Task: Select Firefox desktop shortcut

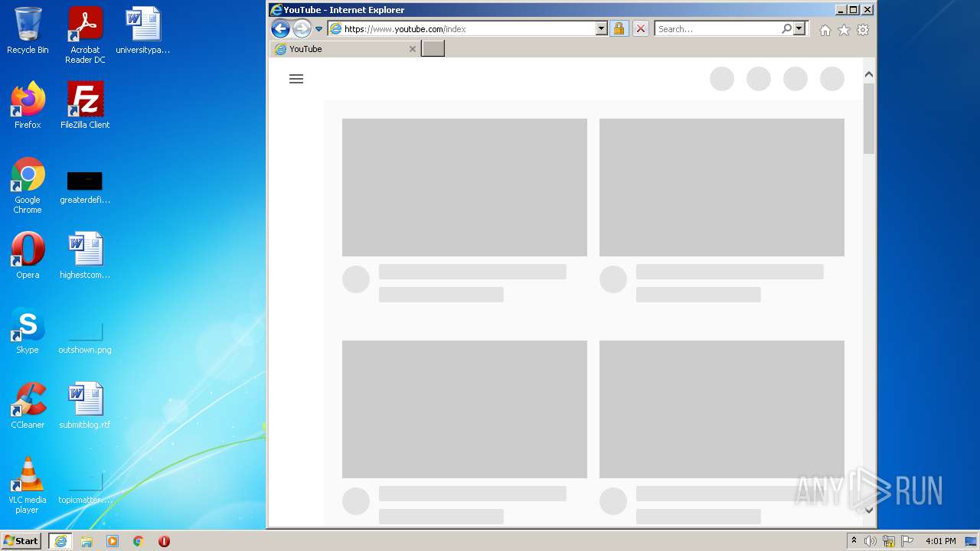Action: tap(28, 106)
